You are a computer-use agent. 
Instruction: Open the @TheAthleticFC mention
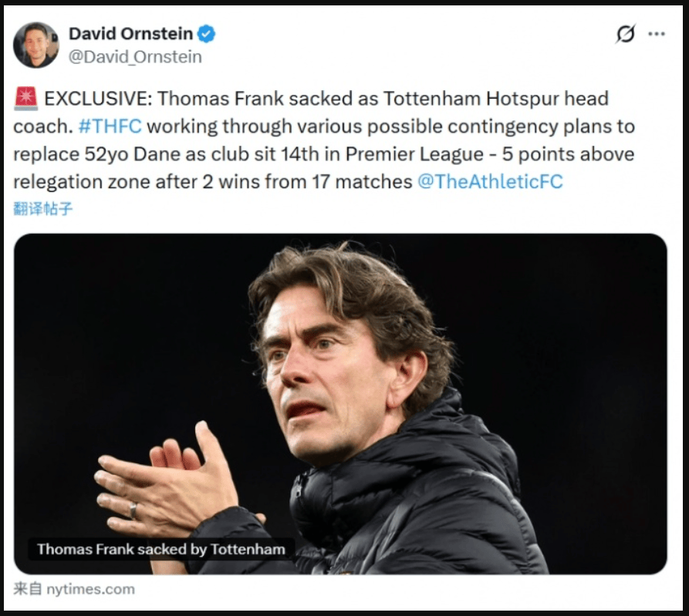pyautogui.click(x=490, y=182)
